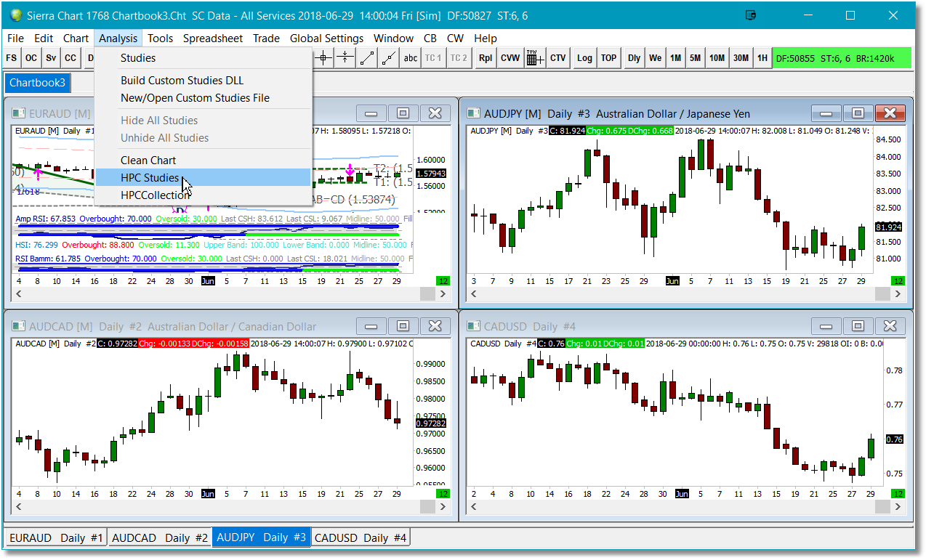926x560 pixels.
Task: Select the ray line tool beside abc
Action: [x=390, y=58]
